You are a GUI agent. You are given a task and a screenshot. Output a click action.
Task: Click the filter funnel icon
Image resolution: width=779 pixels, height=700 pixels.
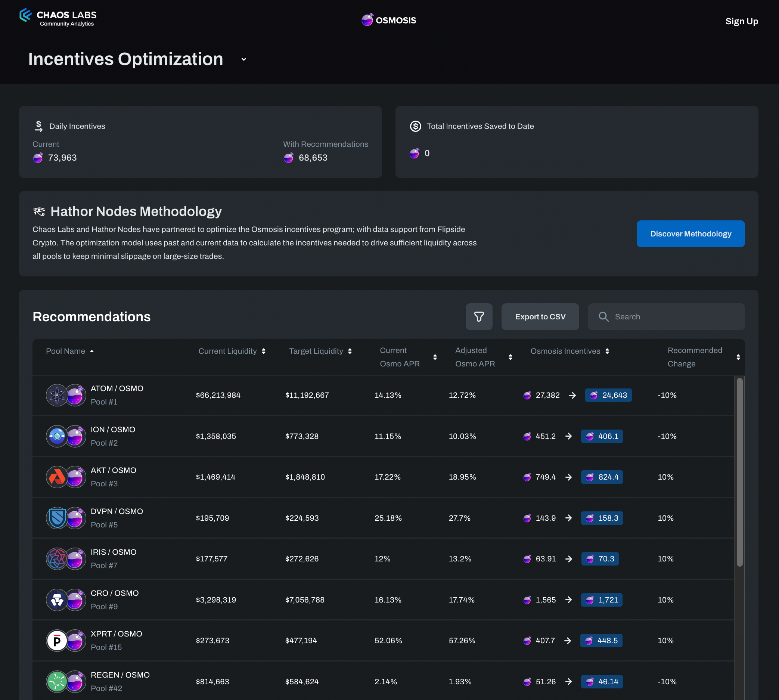click(x=479, y=316)
